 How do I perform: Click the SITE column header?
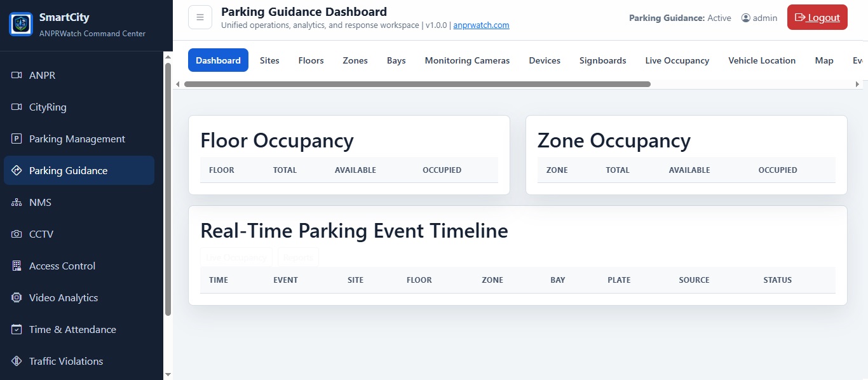[x=356, y=280]
